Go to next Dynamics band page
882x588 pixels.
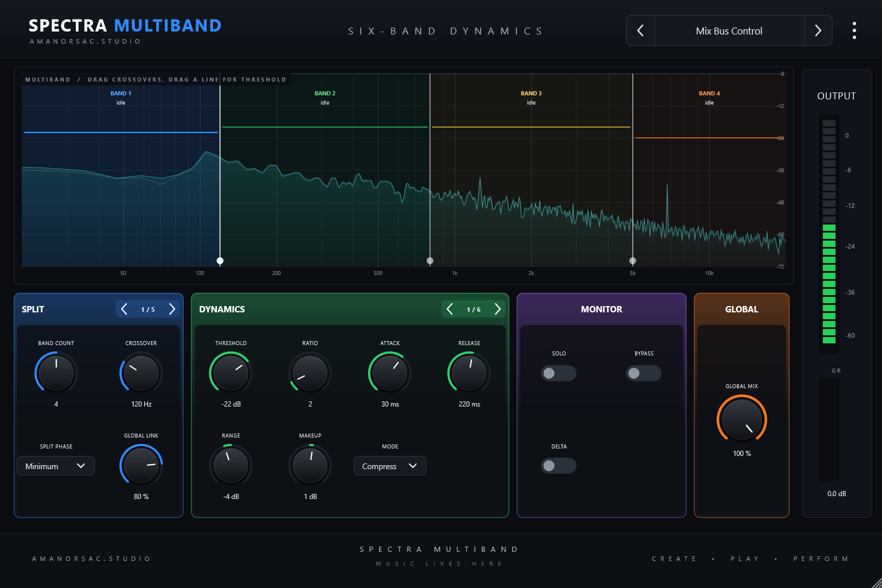pos(497,309)
